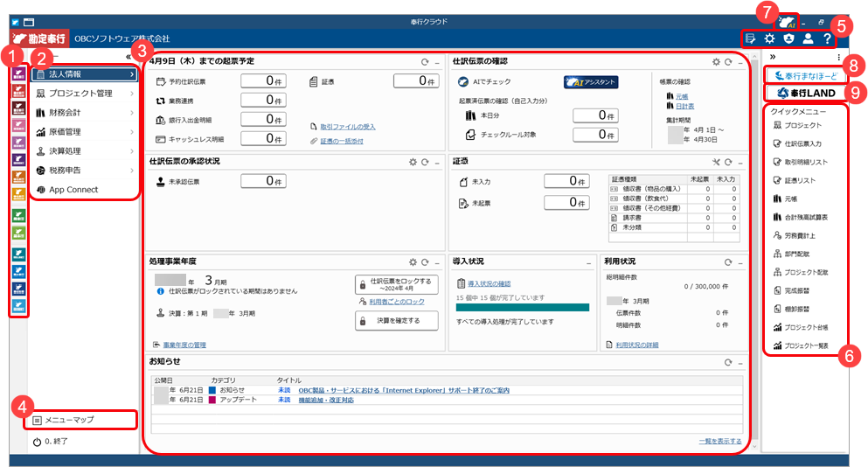
Task: Expand the 決算処理 chevron
Action: pos(132,151)
